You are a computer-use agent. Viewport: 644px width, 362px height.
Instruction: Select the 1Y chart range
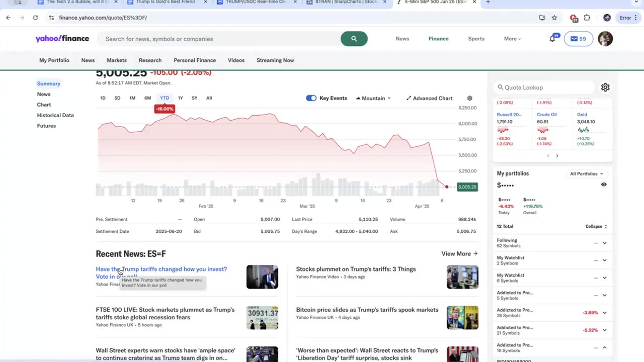[180, 98]
